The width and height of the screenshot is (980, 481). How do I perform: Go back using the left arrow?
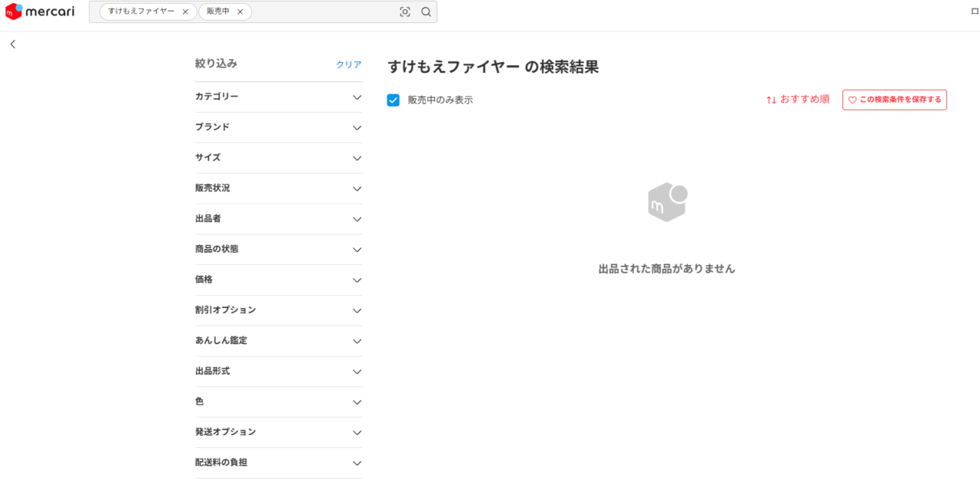pyautogui.click(x=13, y=44)
